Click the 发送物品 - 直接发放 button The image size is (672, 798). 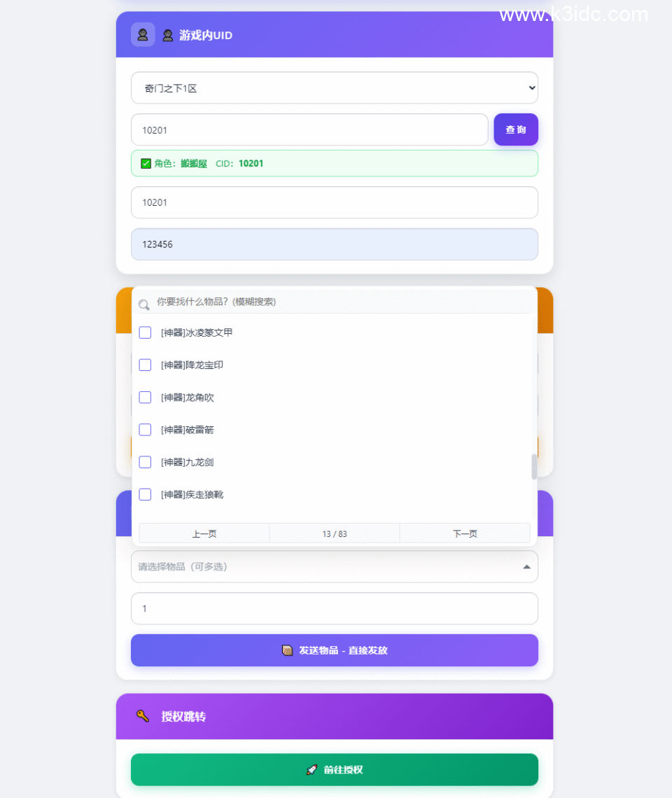335,650
